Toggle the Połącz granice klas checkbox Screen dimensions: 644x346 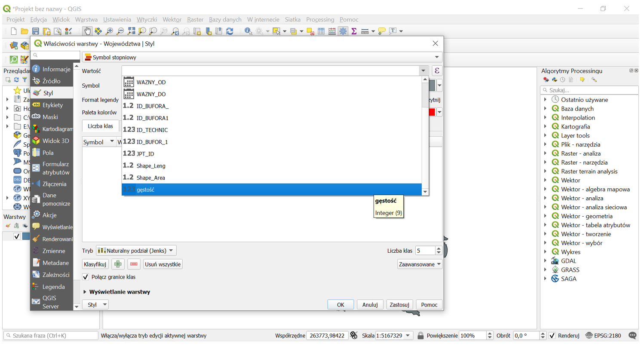click(x=86, y=277)
